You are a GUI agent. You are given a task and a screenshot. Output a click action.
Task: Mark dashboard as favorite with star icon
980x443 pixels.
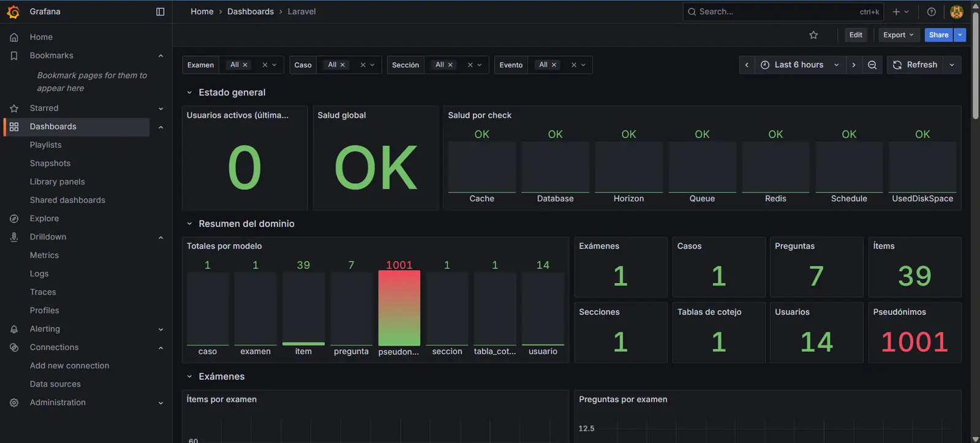coord(813,35)
